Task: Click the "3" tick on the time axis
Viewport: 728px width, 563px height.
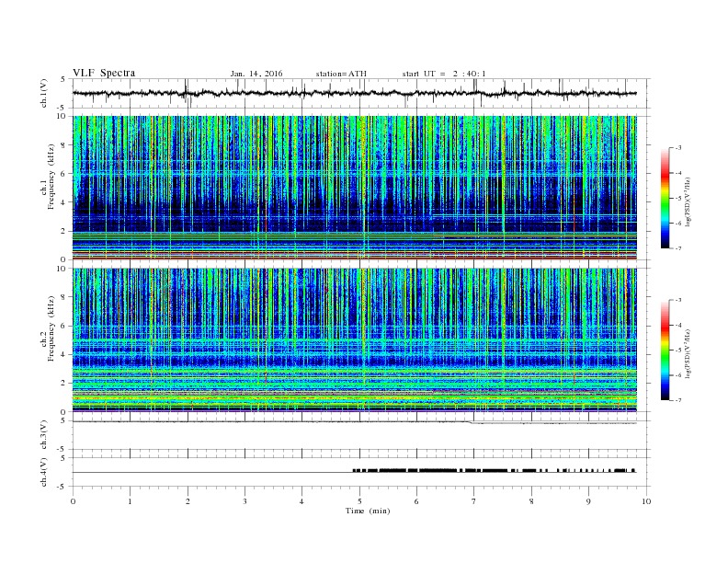Action: (245, 501)
